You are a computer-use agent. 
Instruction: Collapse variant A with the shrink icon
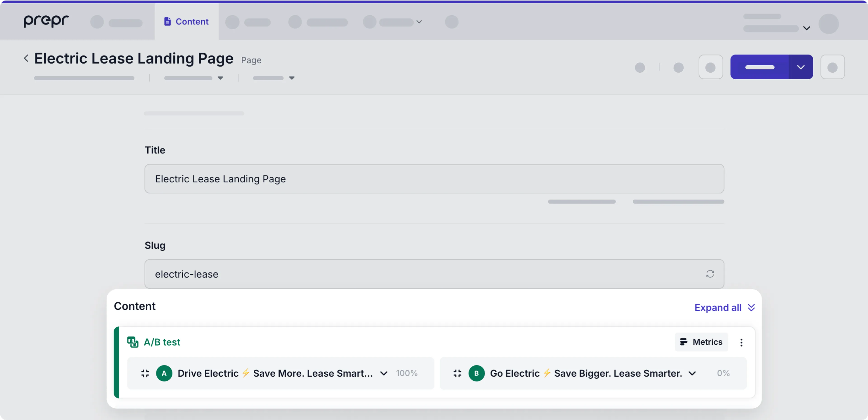coord(145,373)
